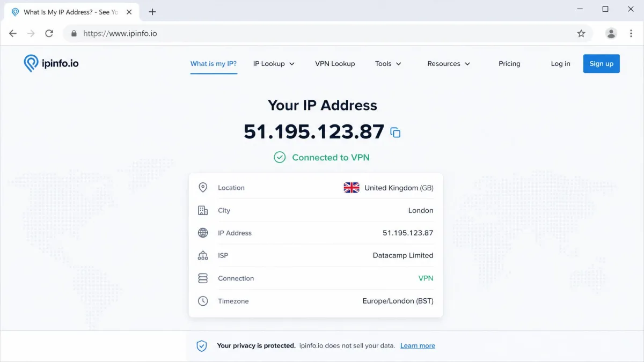Click the 51.195.123.87 value in the card

click(x=408, y=233)
